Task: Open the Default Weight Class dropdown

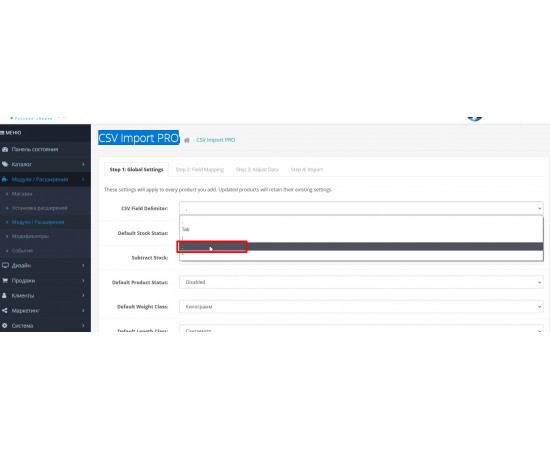Action: (x=361, y=307)
